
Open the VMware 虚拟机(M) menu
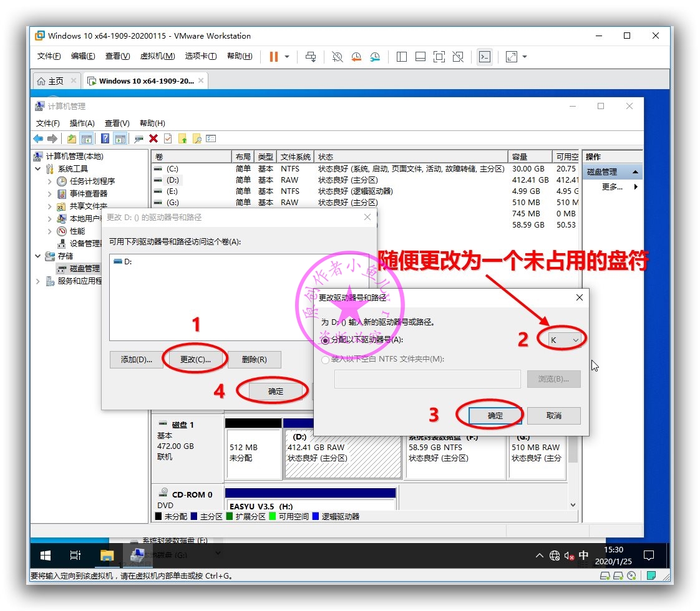(x=157, y=56)
